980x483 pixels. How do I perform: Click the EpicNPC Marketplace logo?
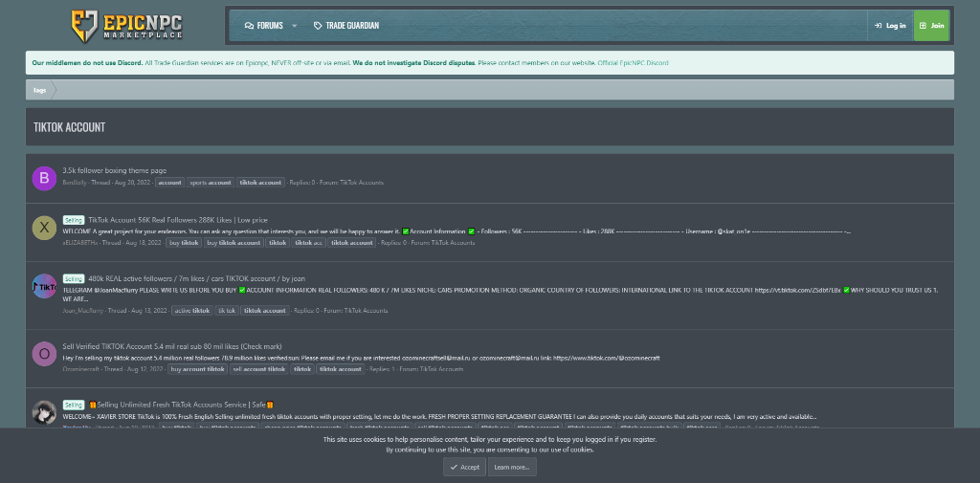coord(126,26)
